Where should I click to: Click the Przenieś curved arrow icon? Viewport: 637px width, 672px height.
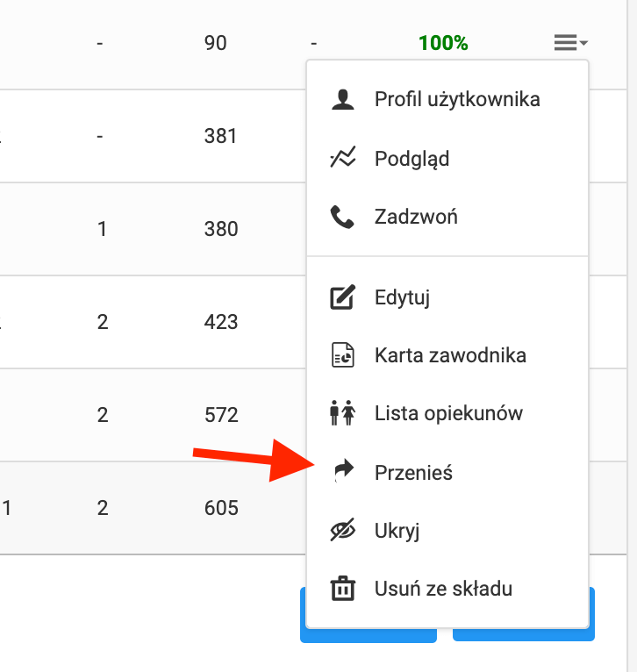[344, 472]
